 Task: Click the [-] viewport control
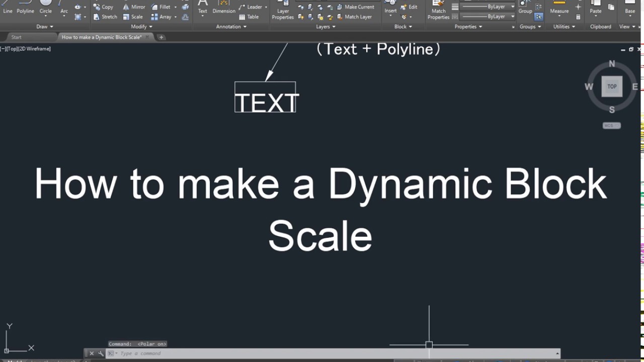[3, 49]
